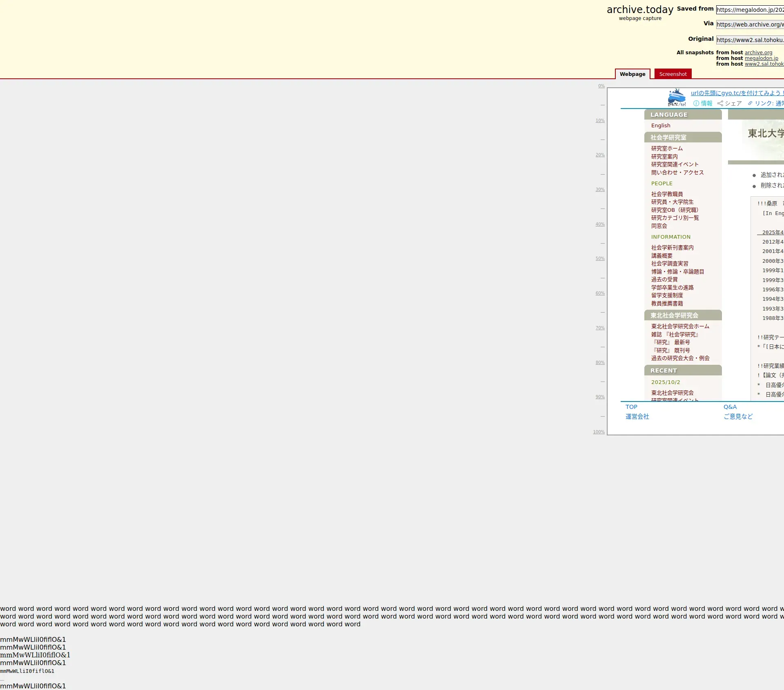The image size is (784, 690).
Task: Click the リンク chain link icon
Action: coord(750,103)
